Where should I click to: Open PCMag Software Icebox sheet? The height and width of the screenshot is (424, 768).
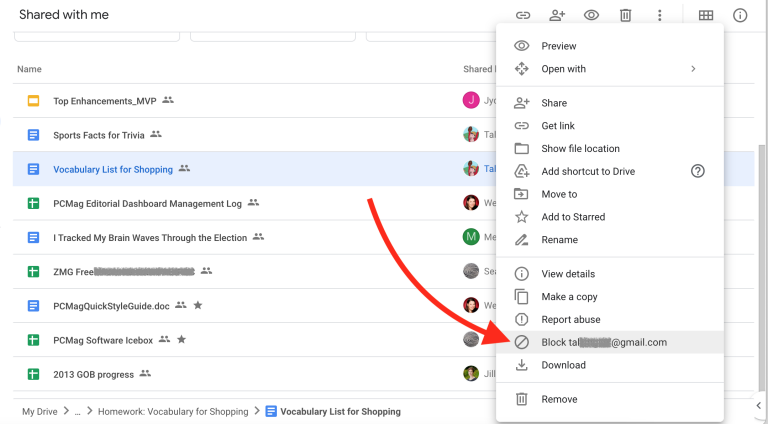103,340
